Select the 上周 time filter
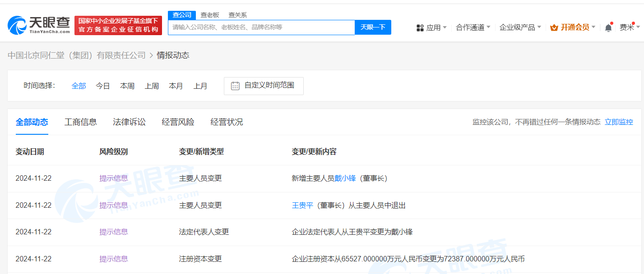The image size is (644, 274). tap(152, 86)
